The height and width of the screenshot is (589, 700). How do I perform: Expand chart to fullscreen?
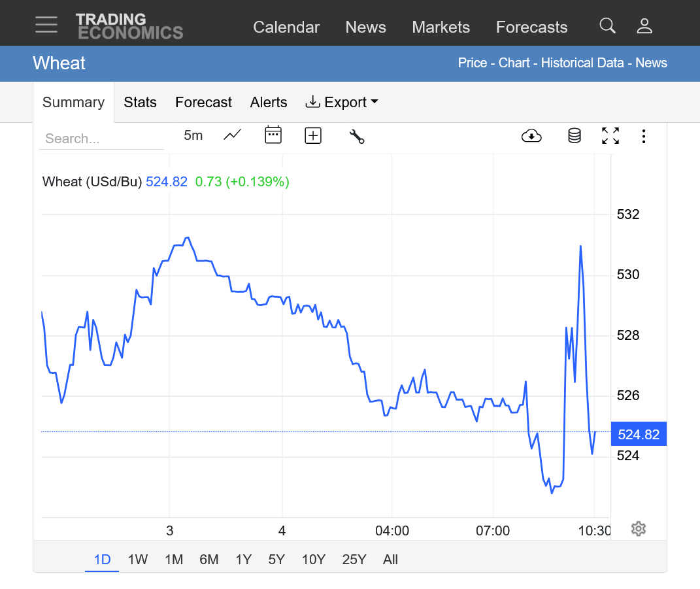pos(610,136)
